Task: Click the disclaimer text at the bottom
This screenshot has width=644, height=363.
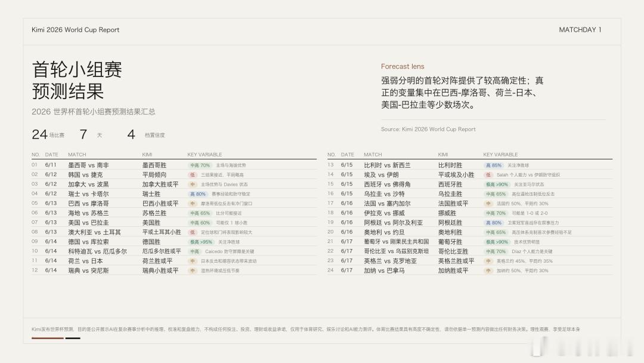Action: click(x=305, y=330)
